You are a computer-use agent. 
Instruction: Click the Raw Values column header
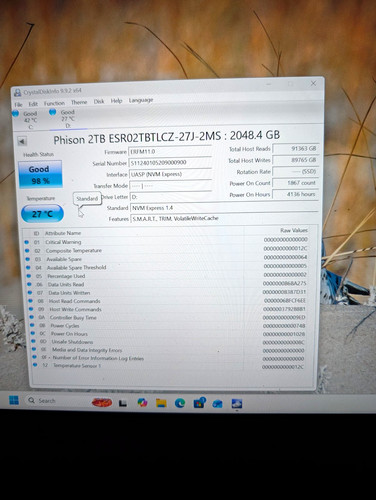click(294, 230)
